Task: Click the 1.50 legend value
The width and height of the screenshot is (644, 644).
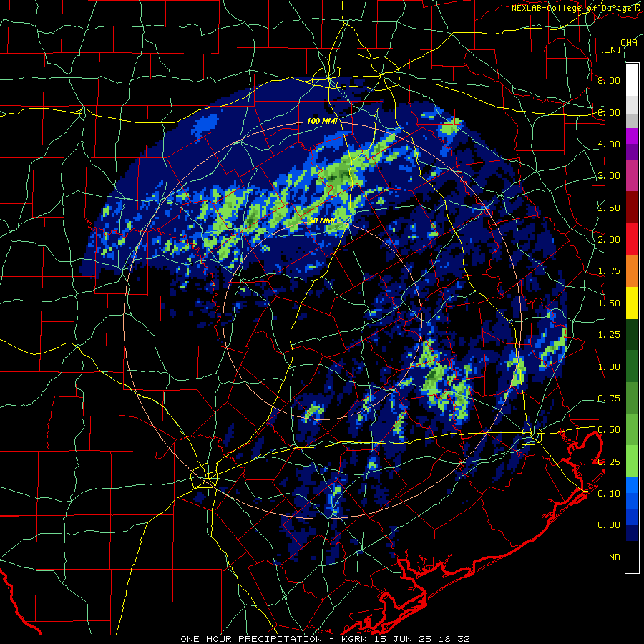Action: tap(609, 303)
